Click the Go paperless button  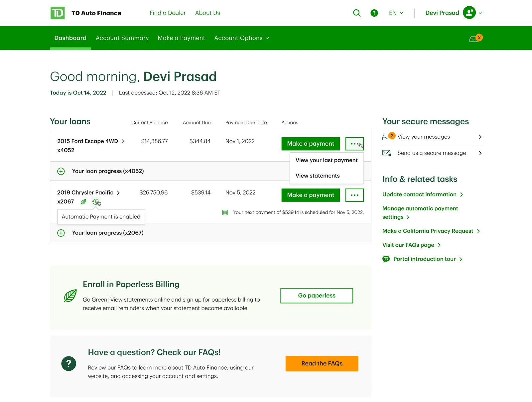(317, 296)
